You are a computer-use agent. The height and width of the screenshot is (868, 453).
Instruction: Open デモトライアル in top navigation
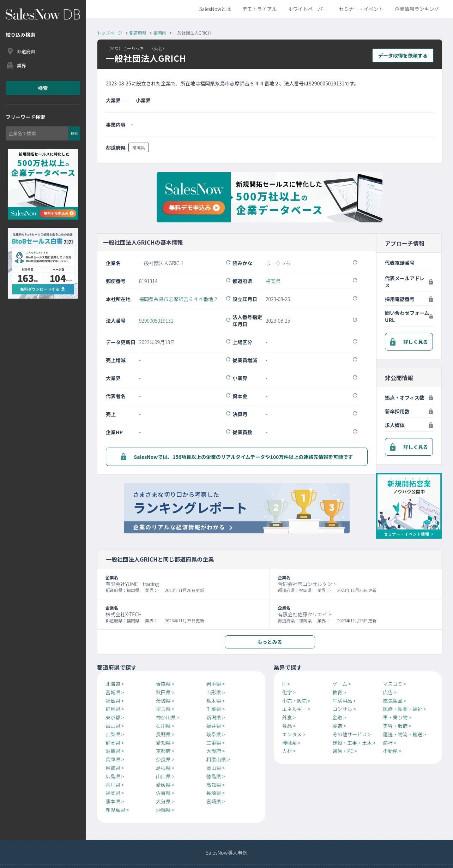pos(259,9)
